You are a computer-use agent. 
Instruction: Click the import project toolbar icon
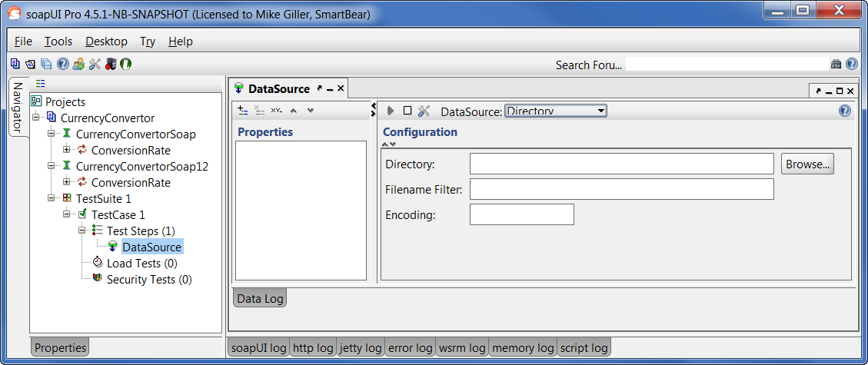point(31,64)
